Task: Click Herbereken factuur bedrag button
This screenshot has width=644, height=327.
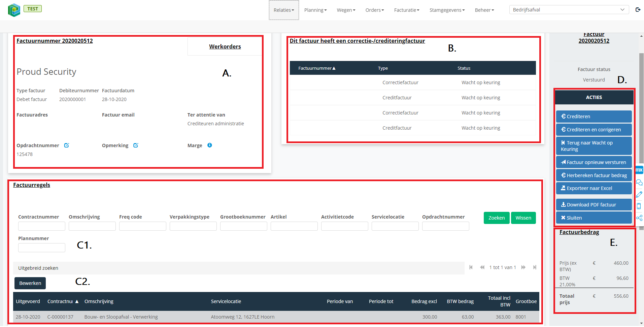Action: 594,175
